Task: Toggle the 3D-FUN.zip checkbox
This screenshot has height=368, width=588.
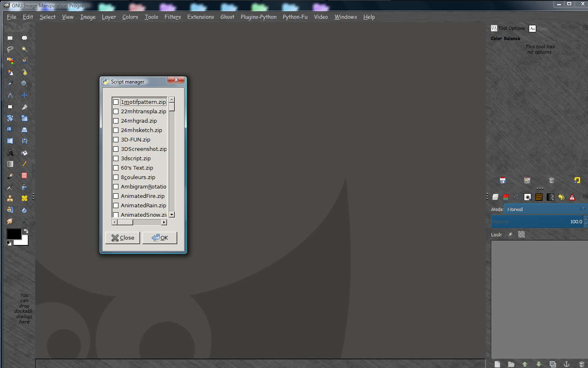Action: pos(116,140)
